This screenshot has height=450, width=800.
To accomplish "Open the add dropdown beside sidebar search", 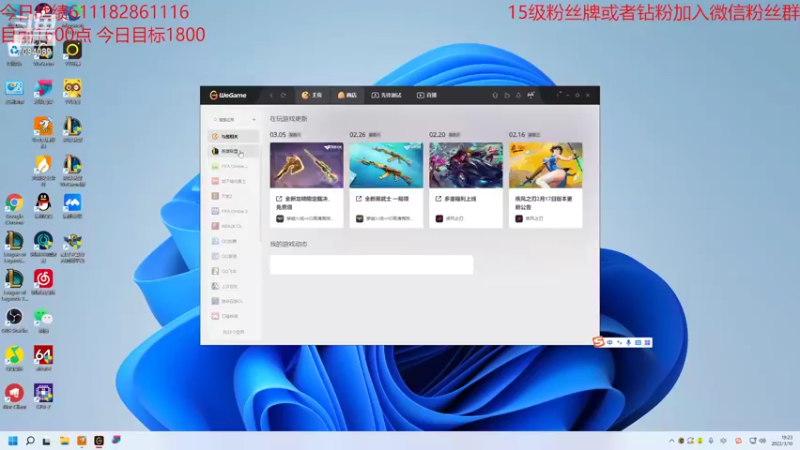I will tap(254, 120).
